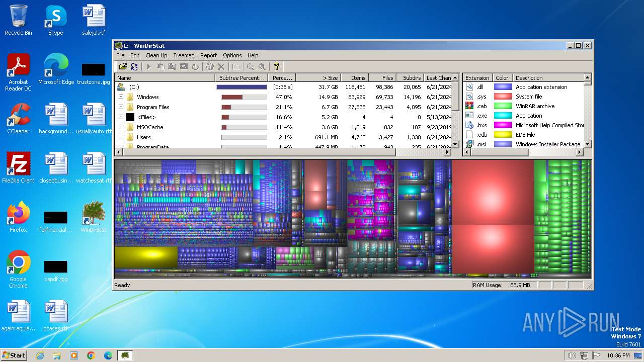Open the pcases.rtf desktop file
This screenshot has height=362, width=644.
[56, 316]
